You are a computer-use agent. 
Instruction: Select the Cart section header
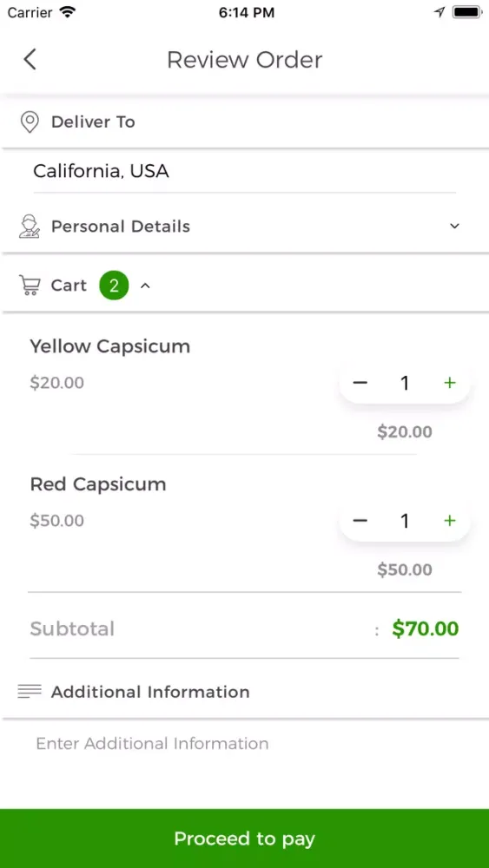244,285
